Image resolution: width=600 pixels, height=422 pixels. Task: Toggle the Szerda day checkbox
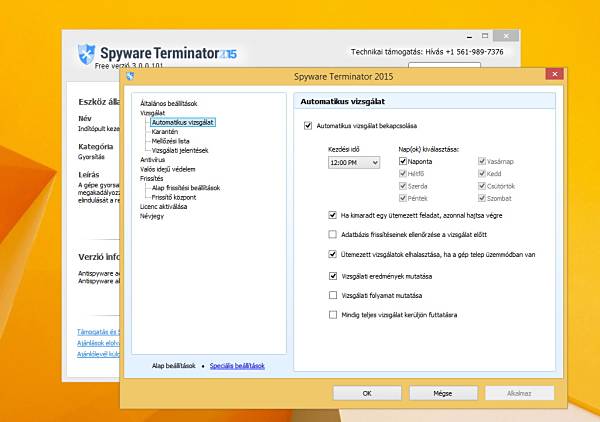(403, 186)
